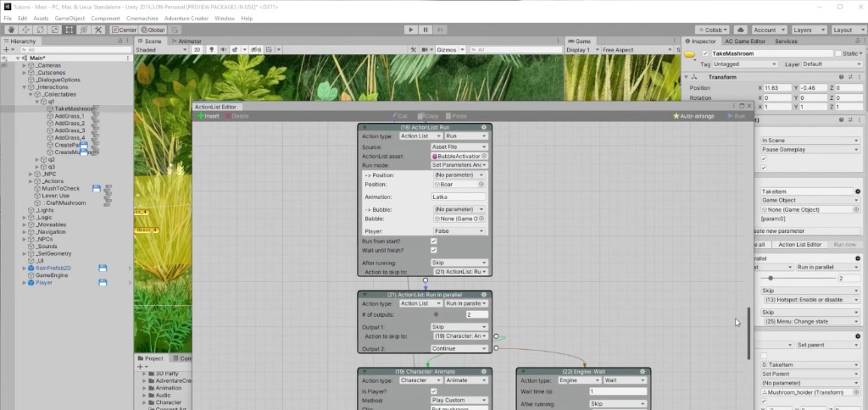This screenshot has height=410, width=868.
Task: Open the custom editor tools wrench icon
Action: [98, 30]
